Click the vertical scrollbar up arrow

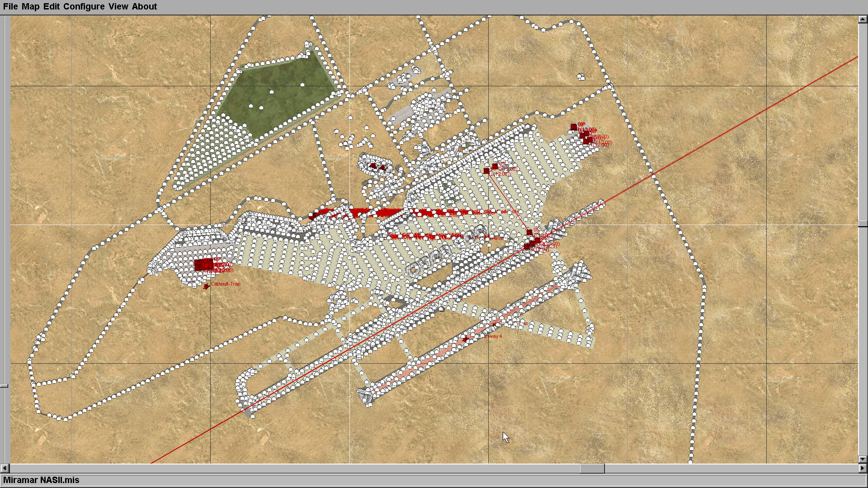tap(862, 19)
